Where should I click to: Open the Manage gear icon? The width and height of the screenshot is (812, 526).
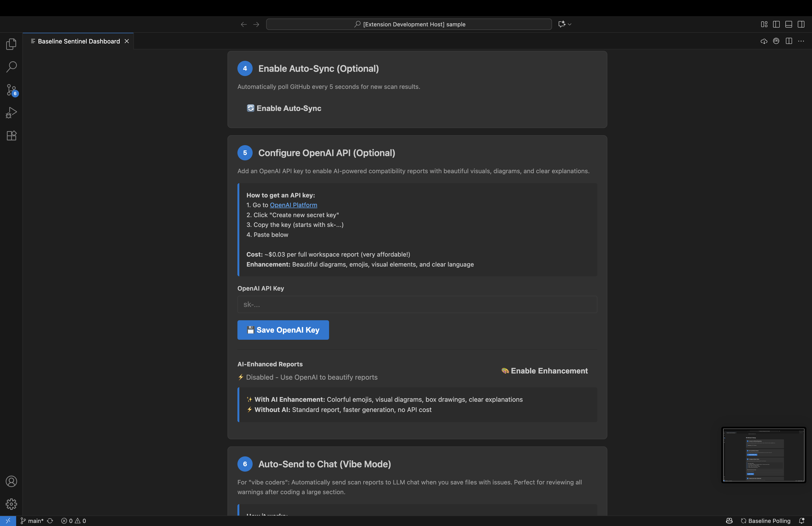pyautogui.click(x=11, y=504)
